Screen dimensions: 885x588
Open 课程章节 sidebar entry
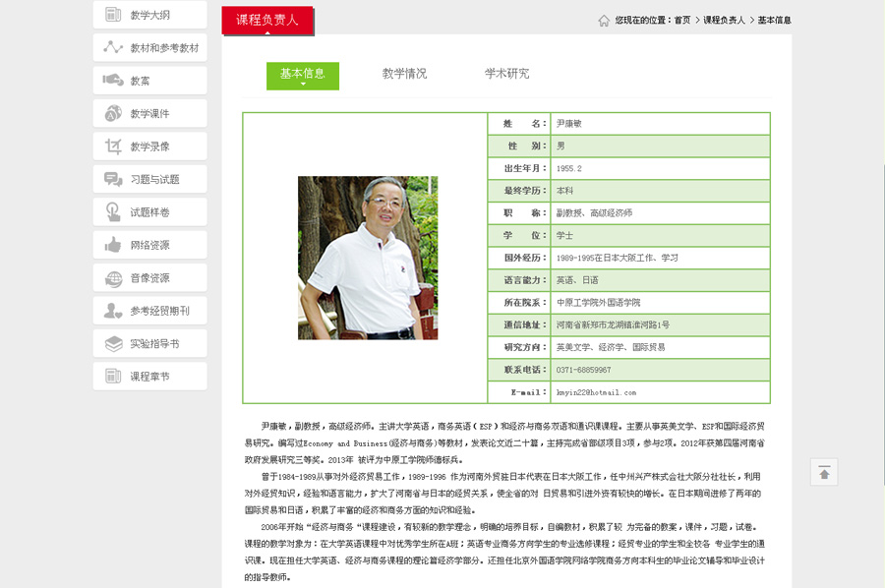pyautogui.click(x=150, y=377)
